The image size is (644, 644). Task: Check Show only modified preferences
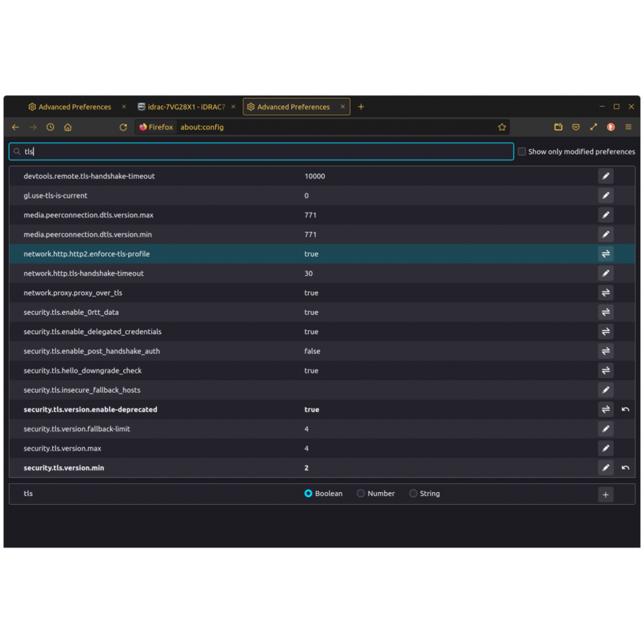click(x=522, y=152)
